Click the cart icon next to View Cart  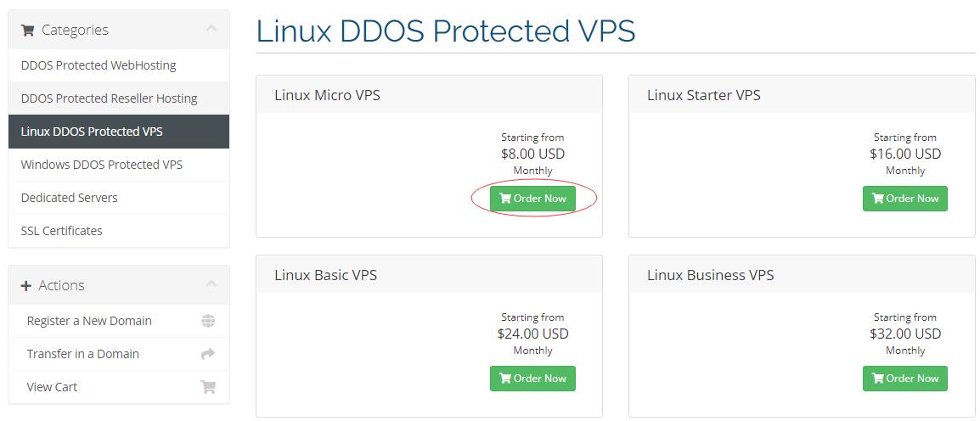(x=208, y=387)
